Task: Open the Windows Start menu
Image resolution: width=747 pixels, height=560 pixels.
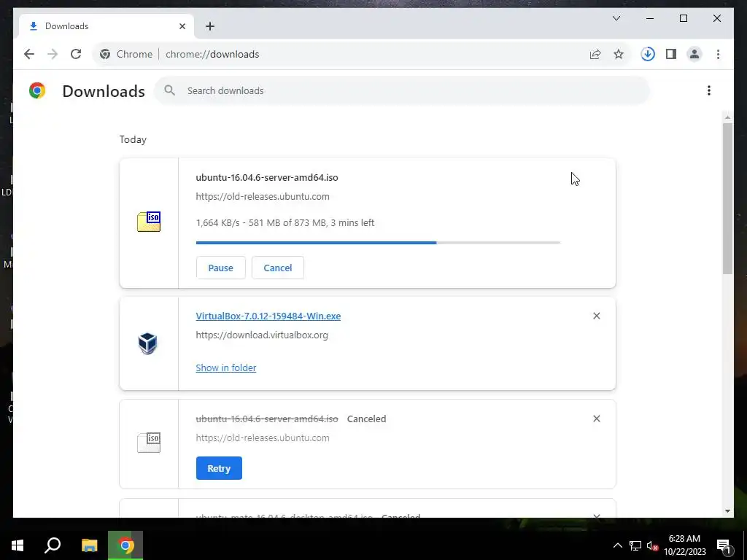Action: click(x=18, y=545)
